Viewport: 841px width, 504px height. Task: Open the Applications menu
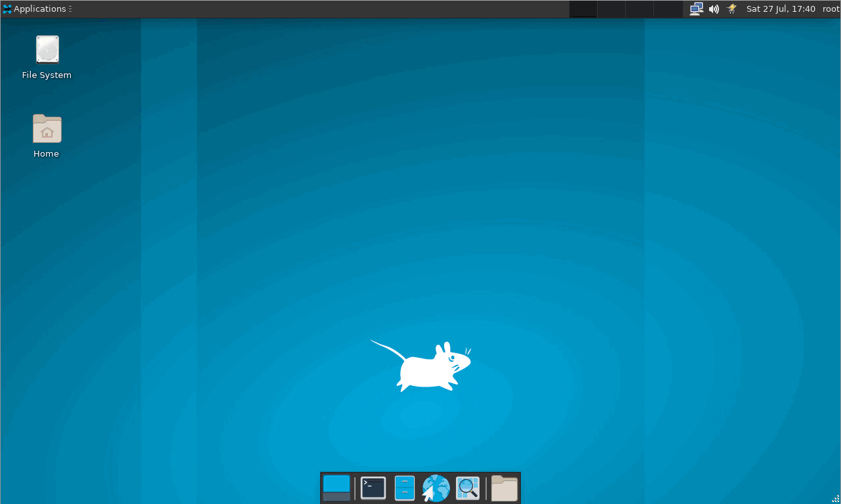(37, 9)
